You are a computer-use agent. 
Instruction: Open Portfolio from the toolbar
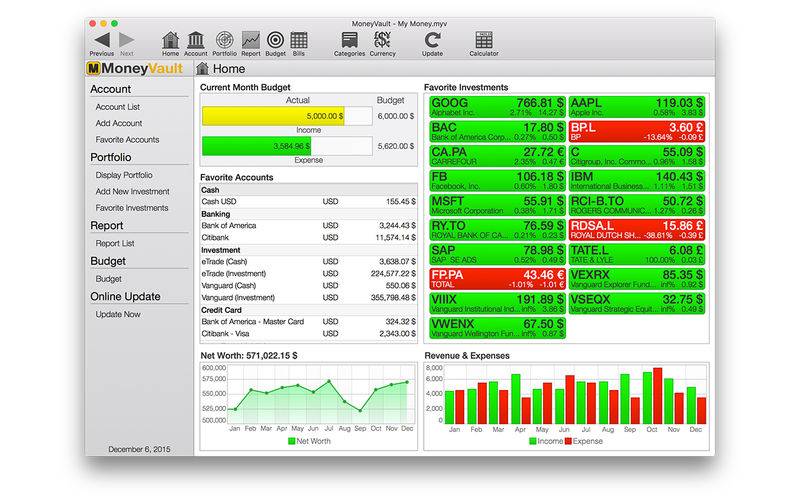pos(224,39)
